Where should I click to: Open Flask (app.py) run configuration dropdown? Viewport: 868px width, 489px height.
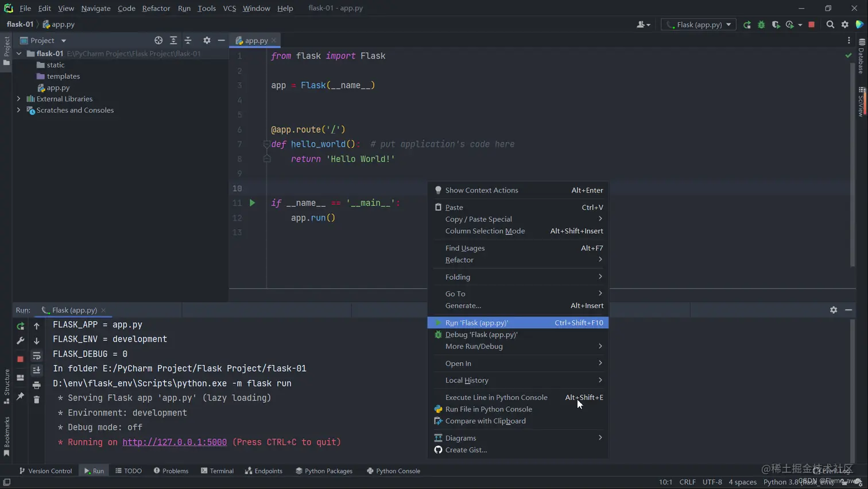coord(699,25)
